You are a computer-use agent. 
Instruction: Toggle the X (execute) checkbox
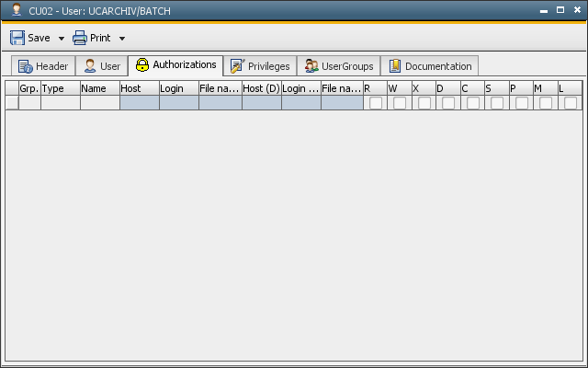[x=424, y=103]
